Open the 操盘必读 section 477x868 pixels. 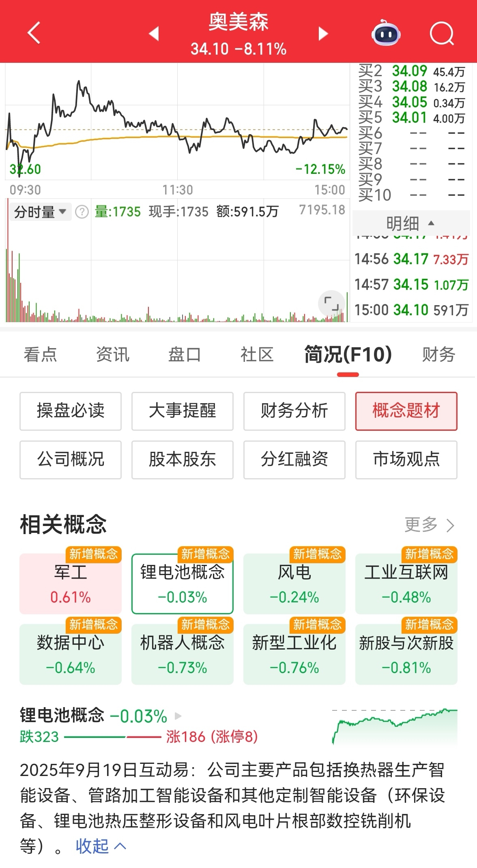click(71, 411)
